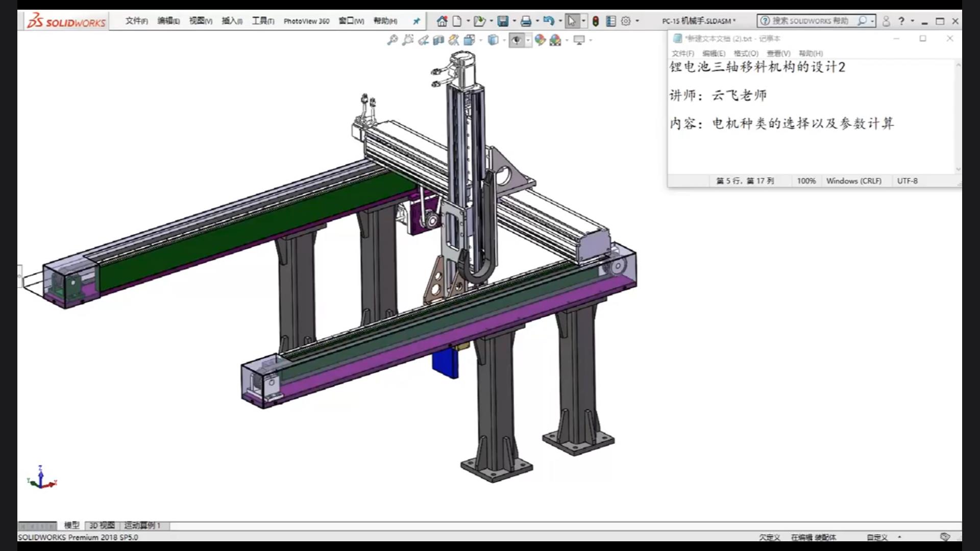Open an existing file
Viewport: 980px width, 551px height.
tap(479, 21)
